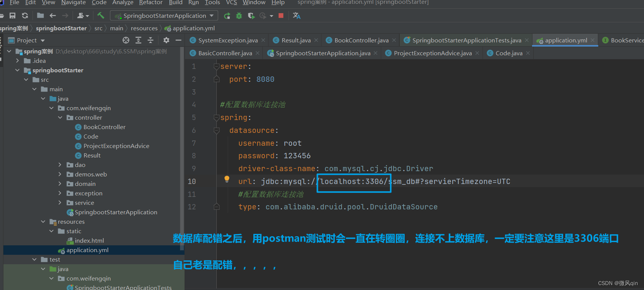
Task: Expand the service package node
Action: (60, 203)
